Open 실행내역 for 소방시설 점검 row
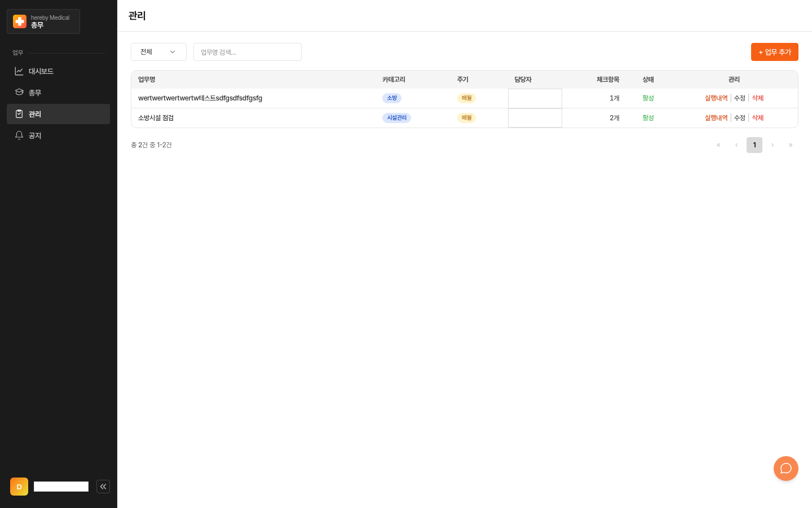This screenshot has width=812, height=508. [716, 118]
